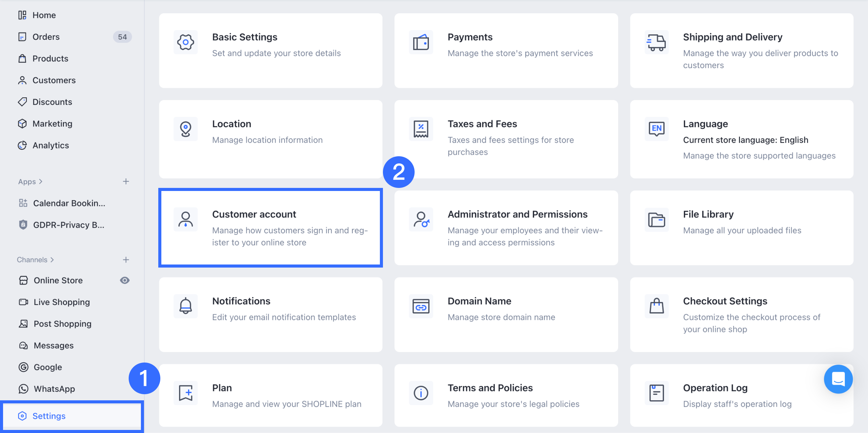
Task: Click the Shipping and Delivery truck icon
Action: [x=656, y=42]
